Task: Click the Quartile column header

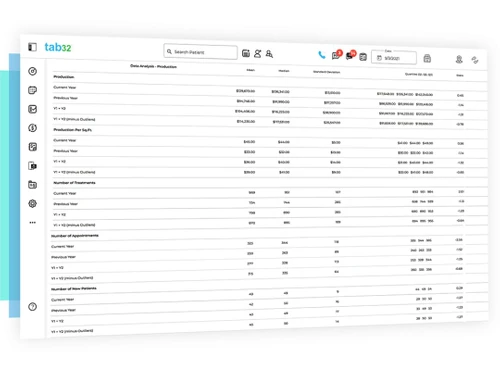Action: (x=419, y=74)
